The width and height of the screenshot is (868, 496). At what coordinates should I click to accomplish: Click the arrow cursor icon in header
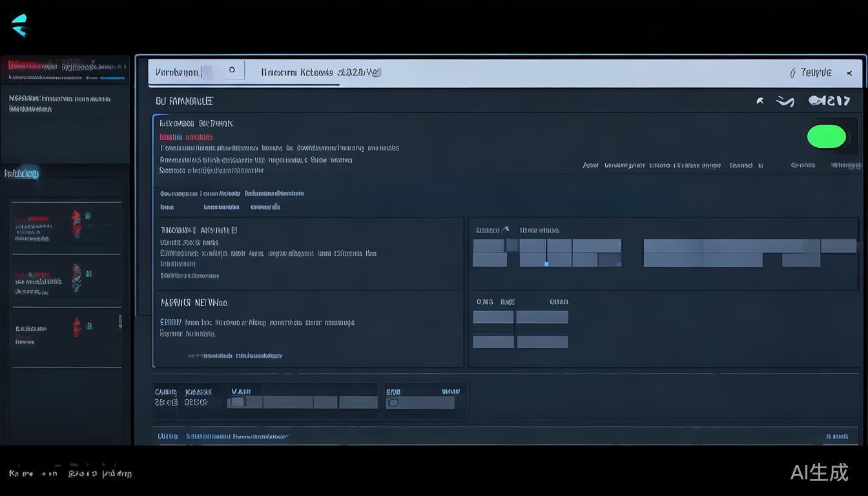coord(760,101)
